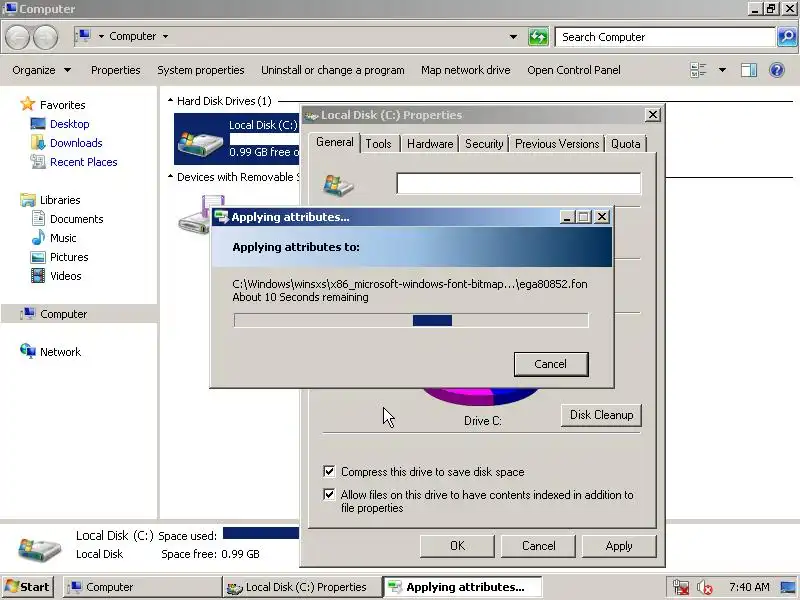The width and height of the screenshot is (800, 600).
Task: Collapse Devices with Removable Storage group
Action: click(x=170, y=177)
